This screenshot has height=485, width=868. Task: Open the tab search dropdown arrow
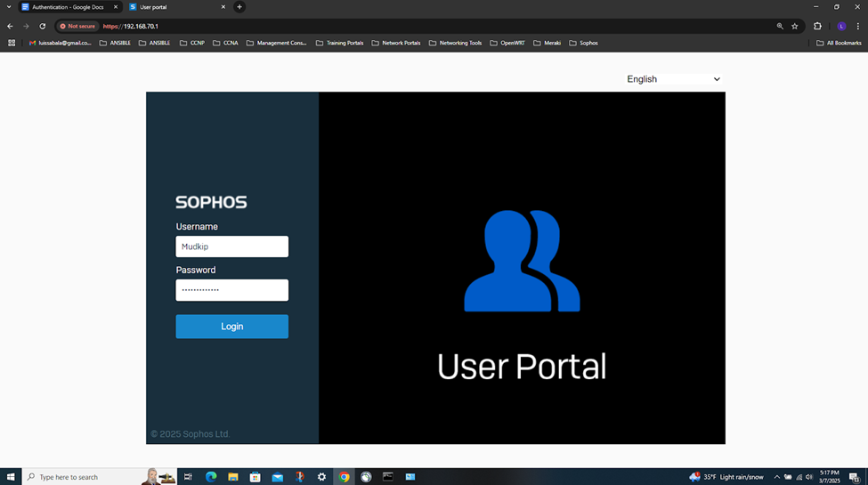[9, 7]
